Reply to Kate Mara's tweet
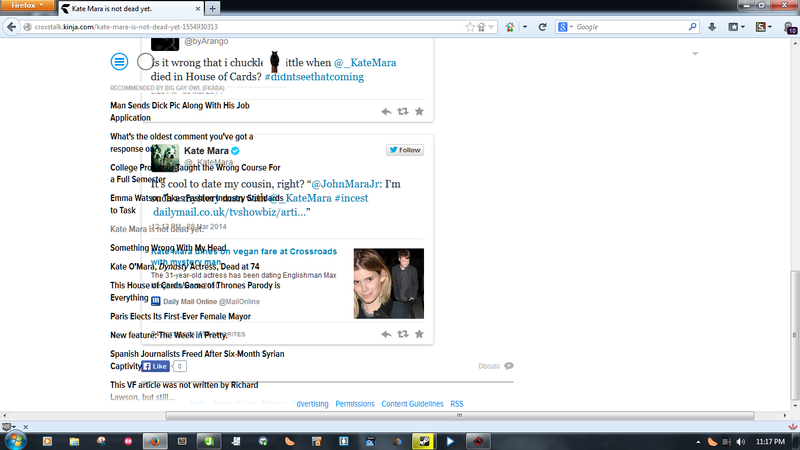 [x=386, y=334]
